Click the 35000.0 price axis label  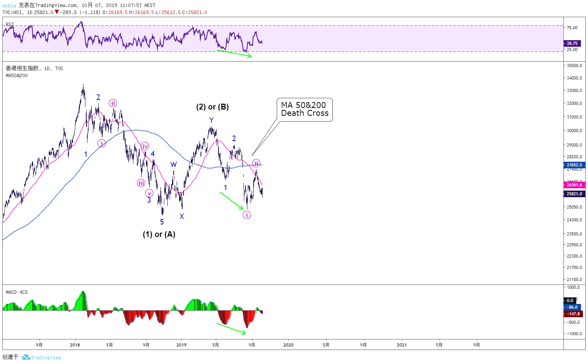click(x=574, y=65)
